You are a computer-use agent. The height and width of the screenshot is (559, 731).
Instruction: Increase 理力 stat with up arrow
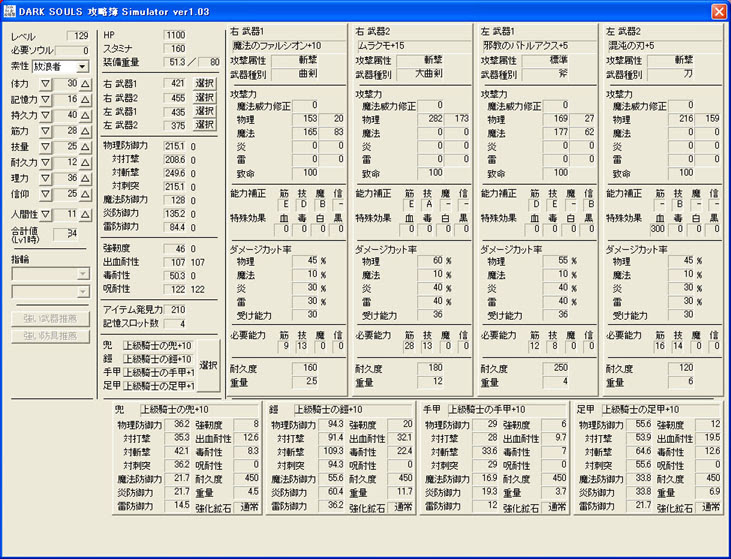[x=85, y=178]
